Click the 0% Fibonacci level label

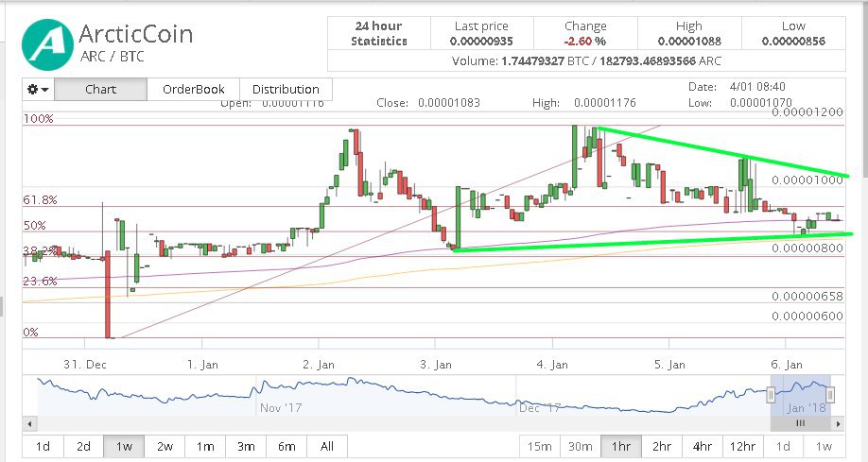30,332
